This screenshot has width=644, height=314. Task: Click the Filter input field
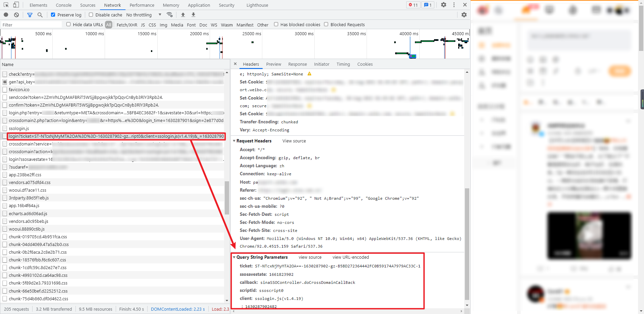pyautogui.click(x=32, y=25)
